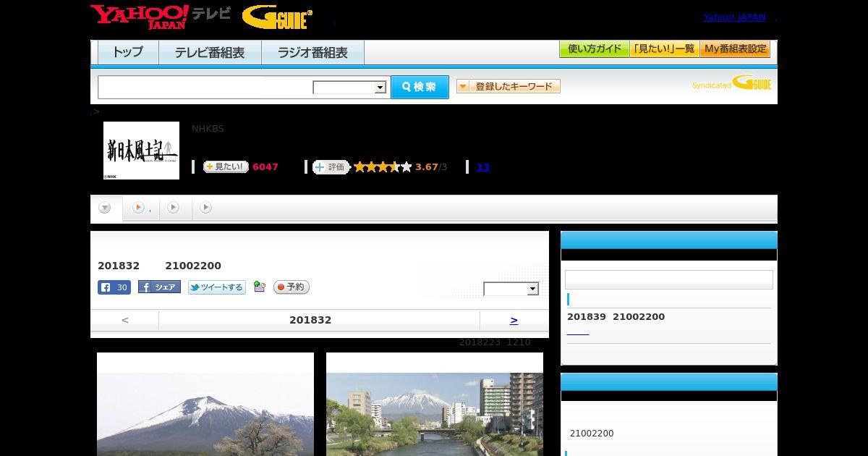
Task: Go to next episode arrow >
Action: [514, 320]
